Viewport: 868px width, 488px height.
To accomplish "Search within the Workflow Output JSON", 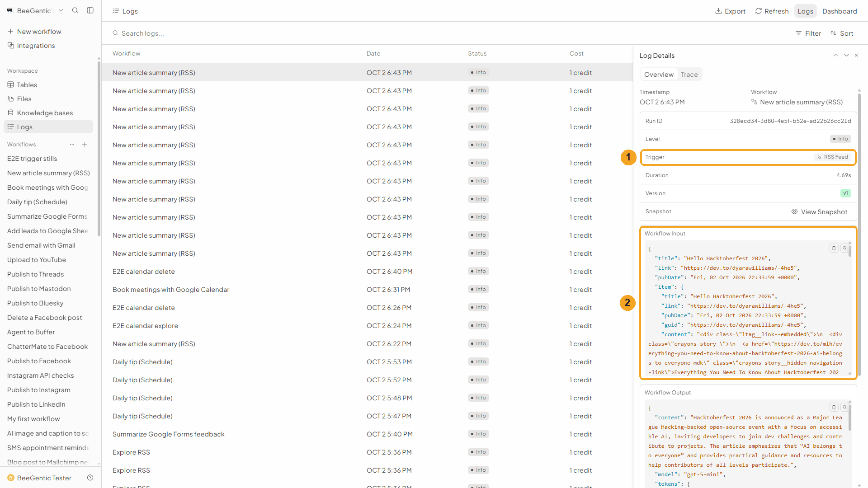I will [844, 407].
